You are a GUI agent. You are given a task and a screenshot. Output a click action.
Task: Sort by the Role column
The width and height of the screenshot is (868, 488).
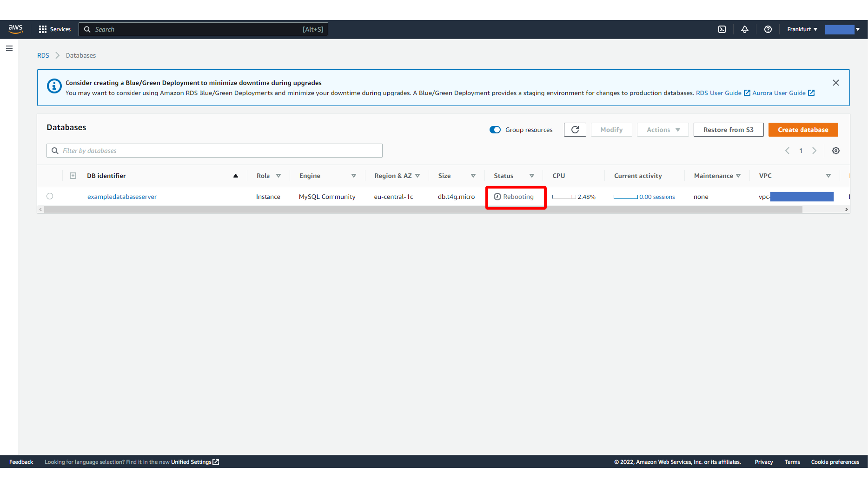278,176
